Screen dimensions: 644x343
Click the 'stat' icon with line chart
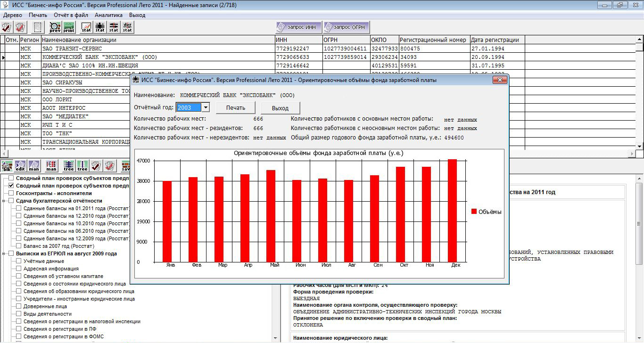pyautogui.click(x=86, y=27)
